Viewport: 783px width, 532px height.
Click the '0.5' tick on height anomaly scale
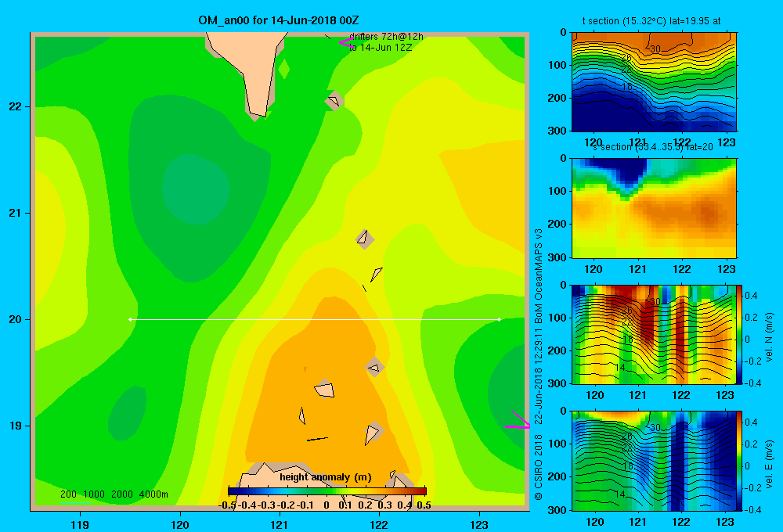pos(424,505)
